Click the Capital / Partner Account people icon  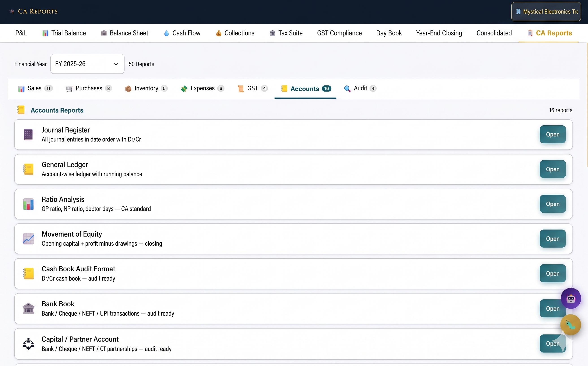[28, 344]
